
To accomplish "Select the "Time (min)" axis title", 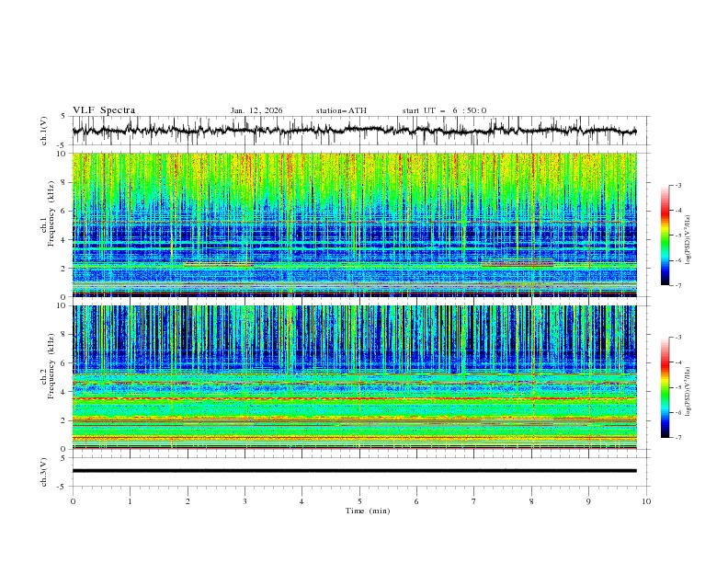I will coord(368,511).
